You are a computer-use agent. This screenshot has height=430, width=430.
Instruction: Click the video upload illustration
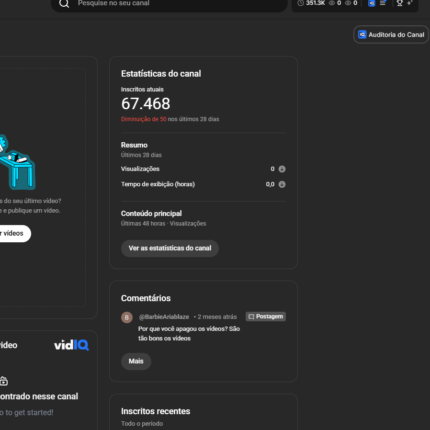click(x=17, y=162)
